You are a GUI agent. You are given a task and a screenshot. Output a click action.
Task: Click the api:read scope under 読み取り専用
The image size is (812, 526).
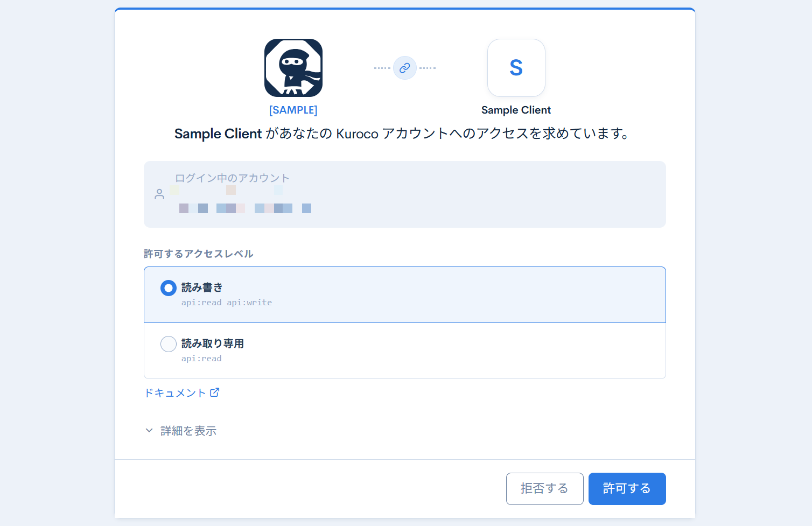pyautogui.click(x=201, y=359)
